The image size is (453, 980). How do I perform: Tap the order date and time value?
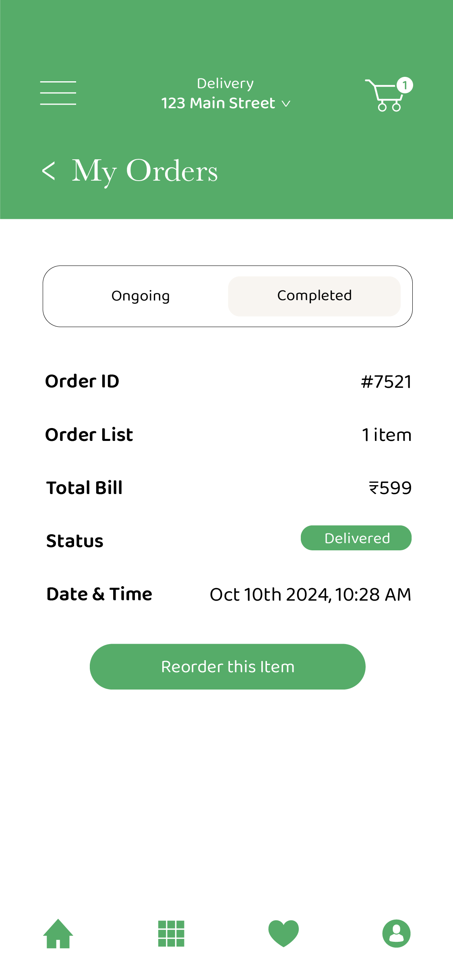(x=310, y=595)
